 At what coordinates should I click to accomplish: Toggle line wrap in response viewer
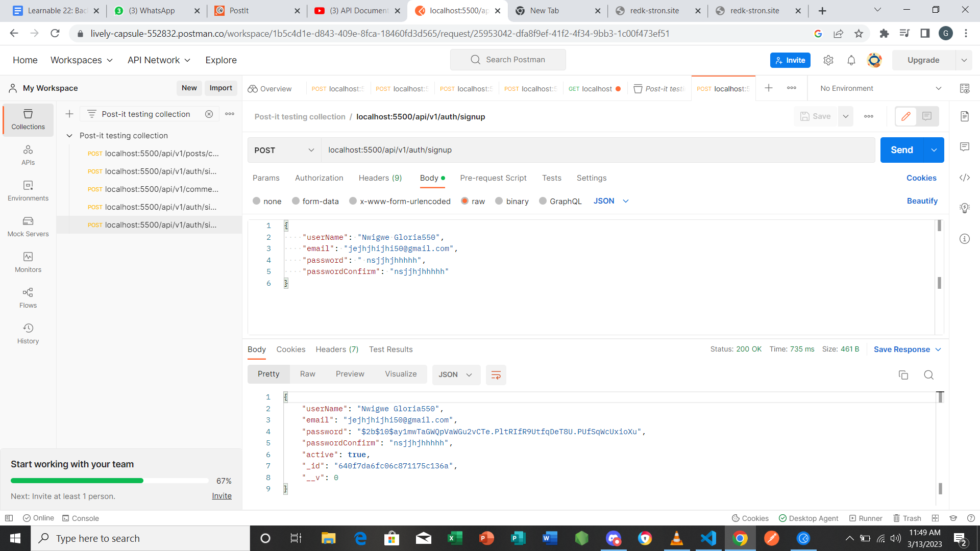[496, 375]
